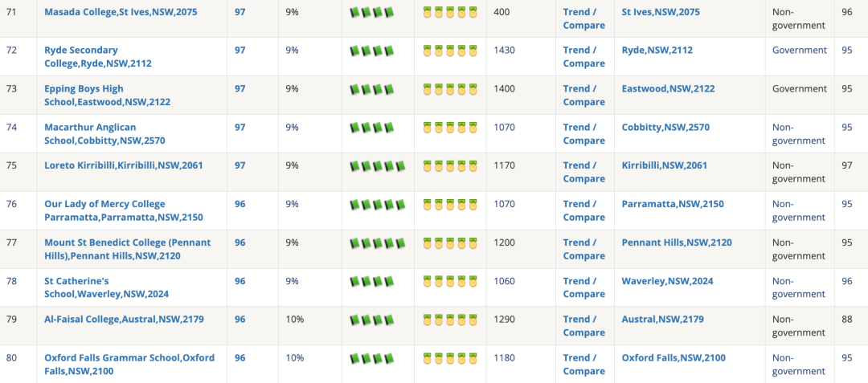
Task: Click score 97 link for Masada College
Action: pos(240,11)
